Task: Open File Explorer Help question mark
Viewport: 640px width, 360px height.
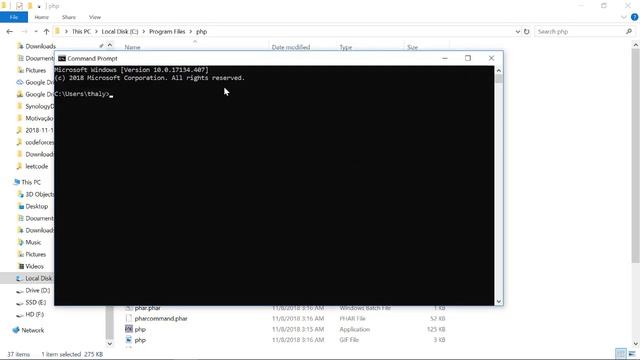Action: click(634, 17)
